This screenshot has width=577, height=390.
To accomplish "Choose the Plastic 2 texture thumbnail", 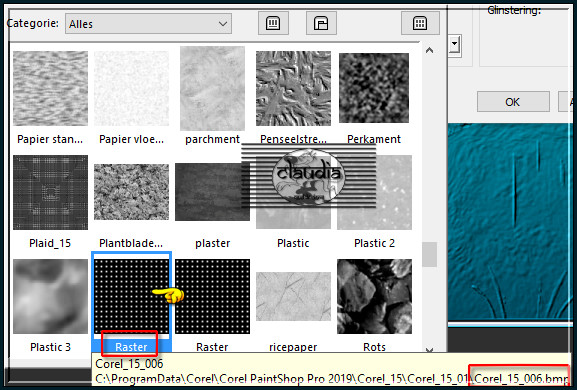I will coord(374,192).
